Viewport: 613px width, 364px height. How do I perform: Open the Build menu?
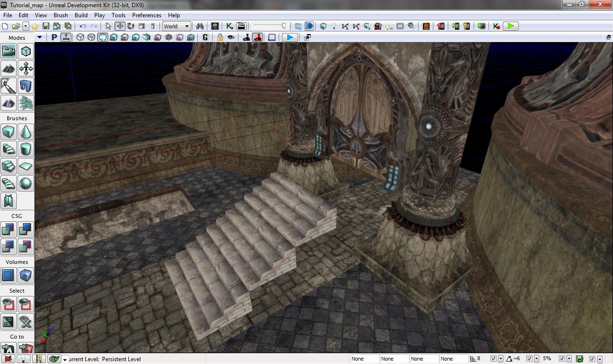tap(81, 15)
